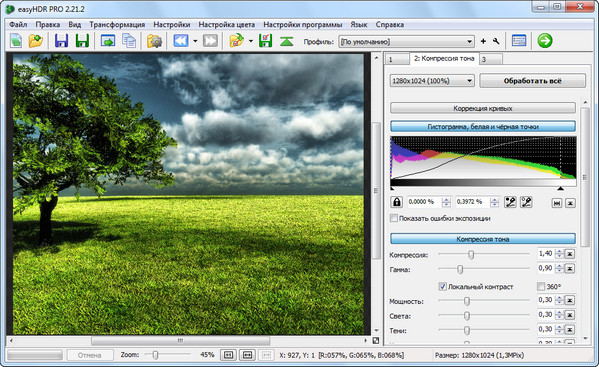Expand the arrow beside the rewind icon
Viewport: 599px width, 367px height.
pos(195,41)
